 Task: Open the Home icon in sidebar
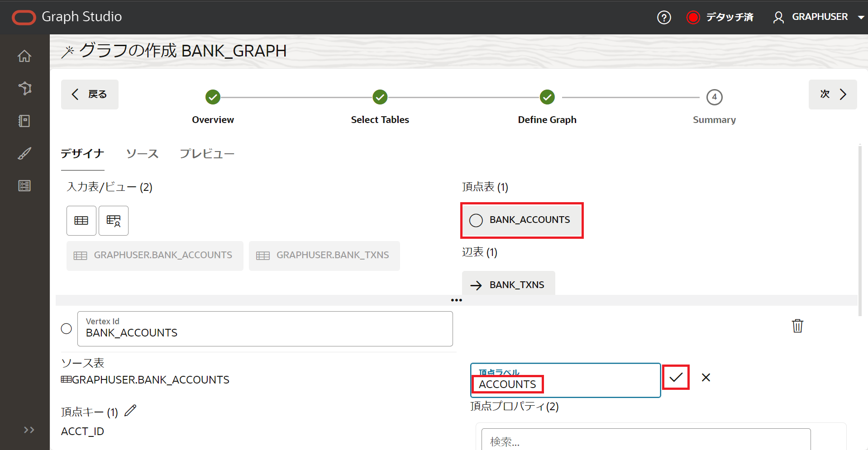pos(24,56)
